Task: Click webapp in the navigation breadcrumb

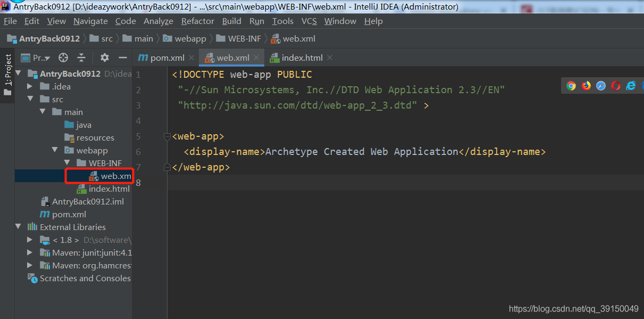Action: click(x=185, y=38)
